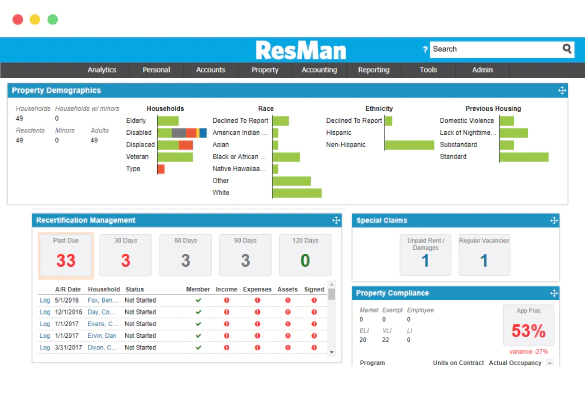Click the Special Claims panel move icon
Screen dimensions: 585x411
(554, 220)
